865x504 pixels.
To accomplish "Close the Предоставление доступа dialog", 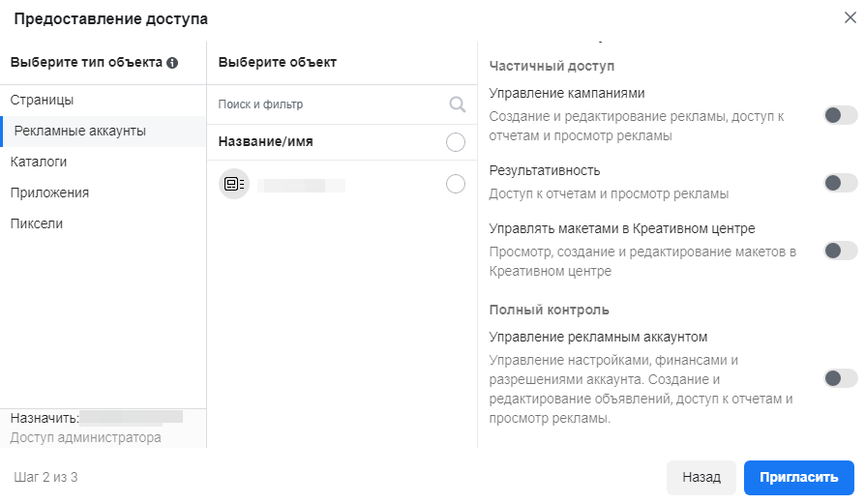I will pos(850,17).
